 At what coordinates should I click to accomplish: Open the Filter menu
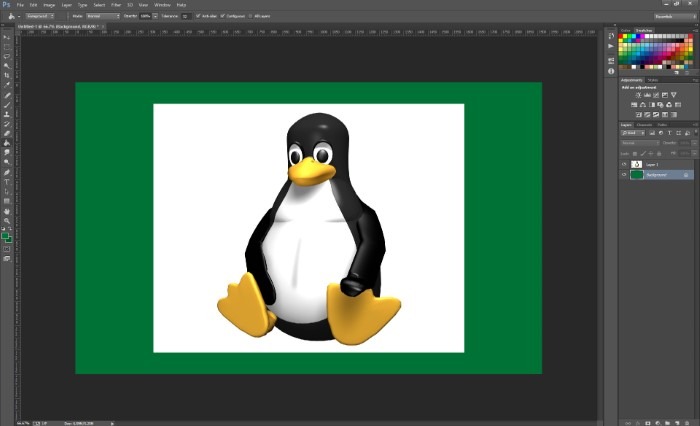(116, 5)
